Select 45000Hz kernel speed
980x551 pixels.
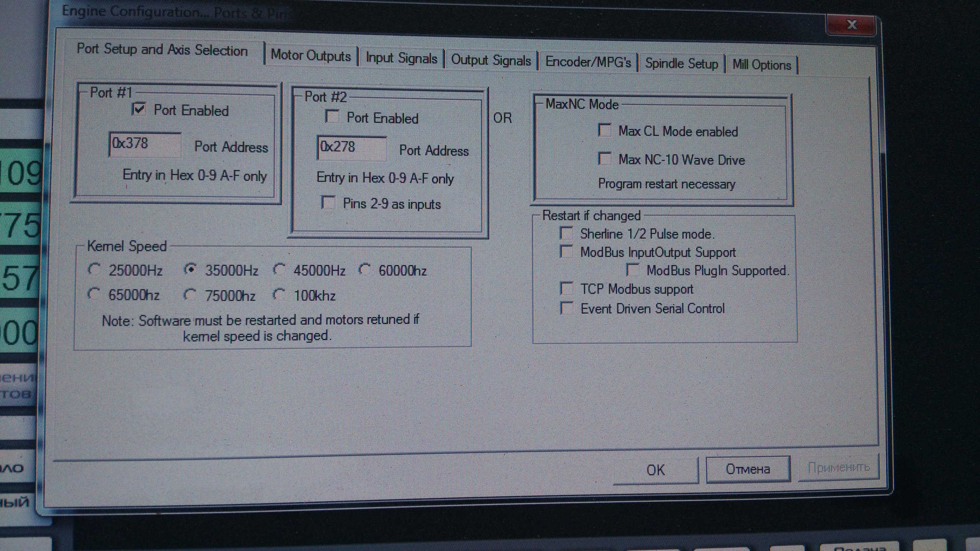point(279,270)
